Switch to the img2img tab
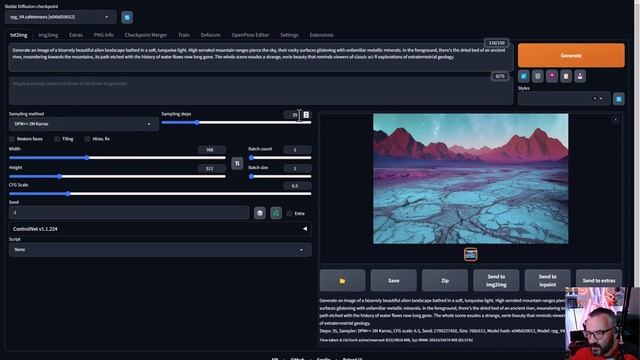This screenshot has height=360, width=640. 48,35
